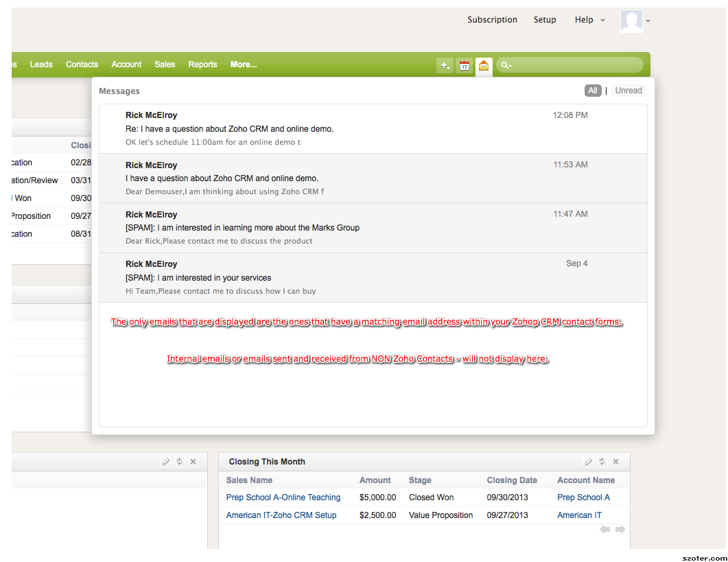Viewport: 728px width, 562px height.
Task: Open dropdown arrow beside user avatar
Action: 648,21
